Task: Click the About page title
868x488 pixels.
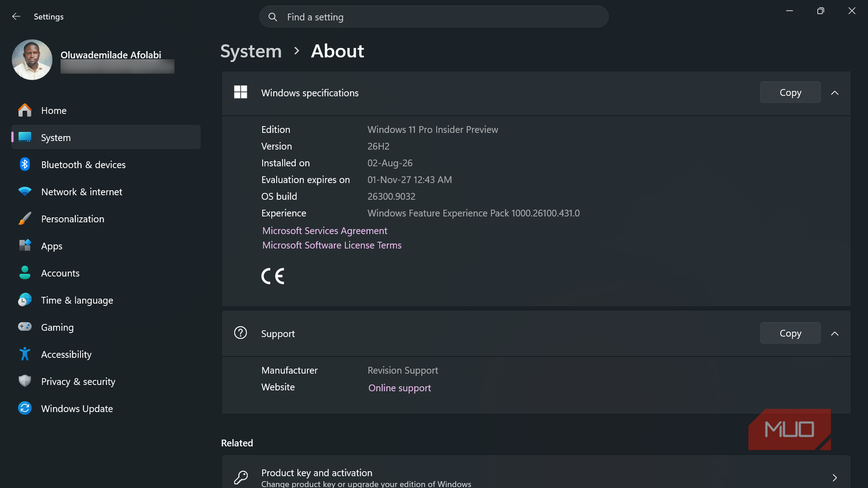Action: coord(337,51)
